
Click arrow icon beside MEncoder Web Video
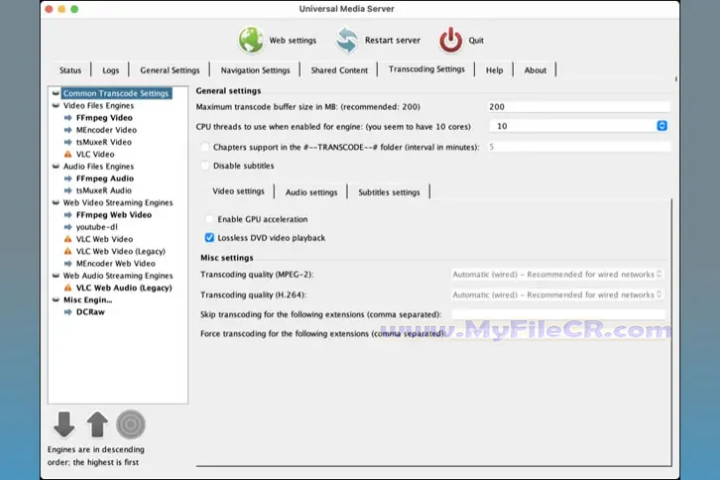[68, 264]
